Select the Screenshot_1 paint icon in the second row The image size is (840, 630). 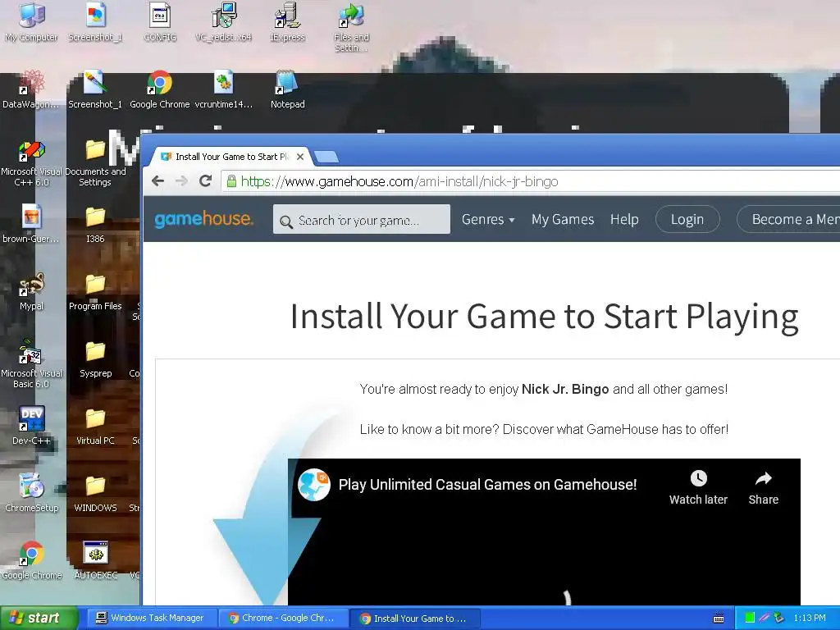point(95,90)
